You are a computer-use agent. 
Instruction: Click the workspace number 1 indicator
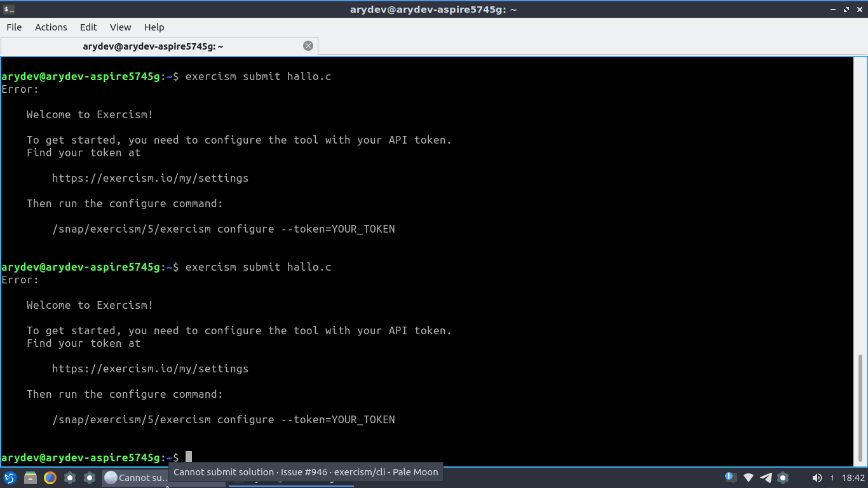click(x=832, y=478)
